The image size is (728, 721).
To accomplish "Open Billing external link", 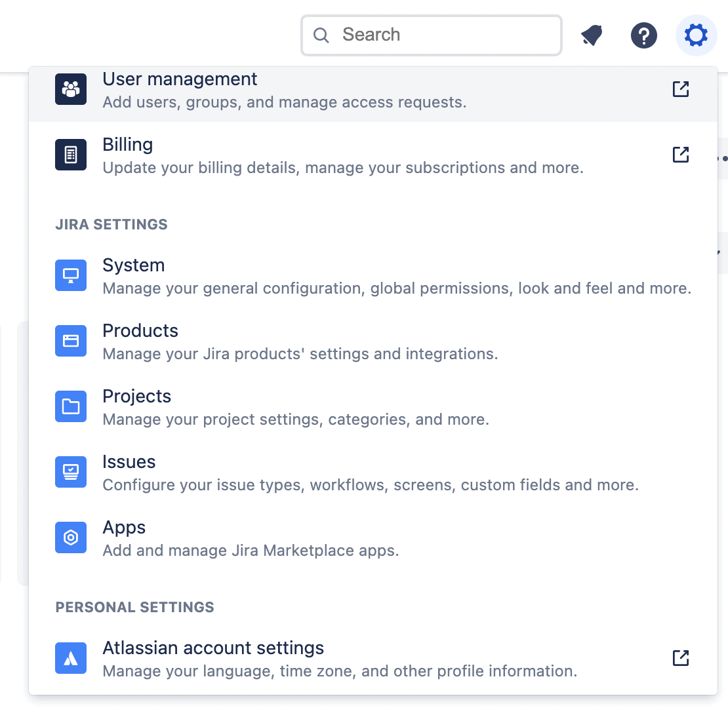I will 681,154.
